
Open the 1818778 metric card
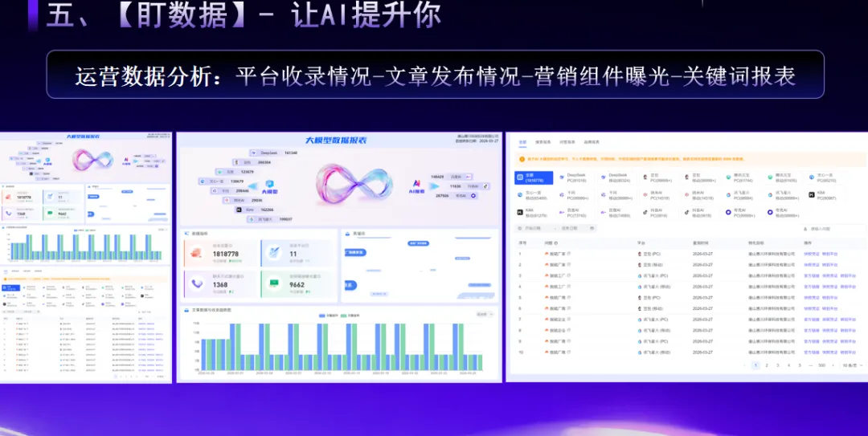[221, 253]
